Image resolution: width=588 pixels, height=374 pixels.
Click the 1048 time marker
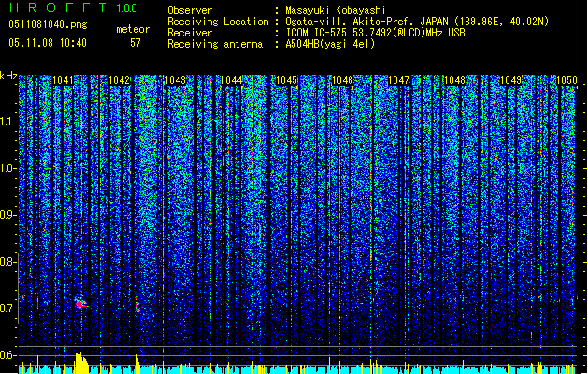[454, 80]
